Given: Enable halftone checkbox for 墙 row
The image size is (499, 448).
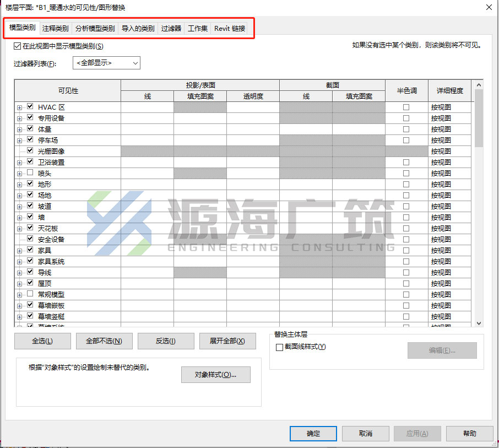Looking at the screenshot, I should [406, 217].
